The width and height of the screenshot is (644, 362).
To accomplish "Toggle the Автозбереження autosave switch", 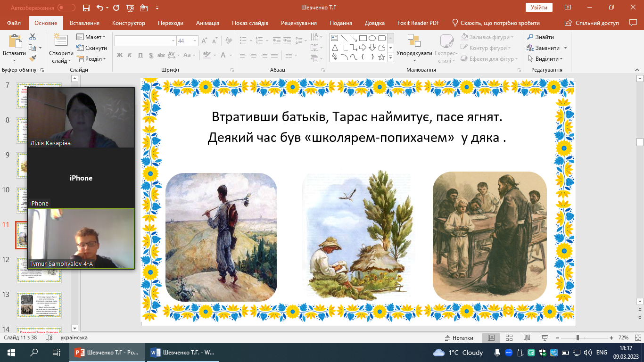I will click(66, 8).
